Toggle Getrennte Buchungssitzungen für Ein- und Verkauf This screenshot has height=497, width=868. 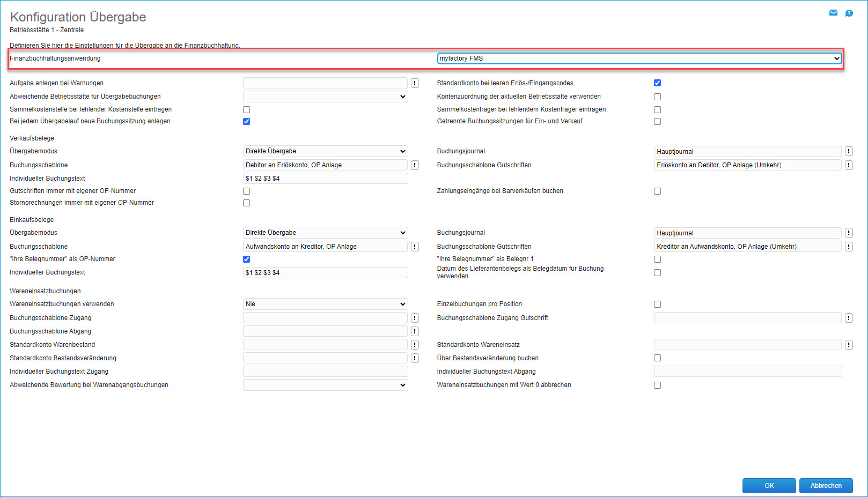coord(657,122)
